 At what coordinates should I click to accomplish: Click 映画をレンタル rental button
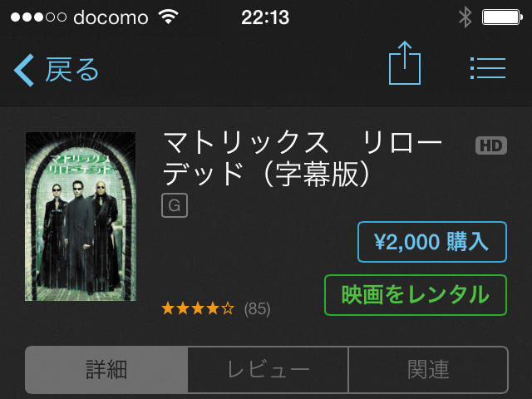click(x=416, y=295)
